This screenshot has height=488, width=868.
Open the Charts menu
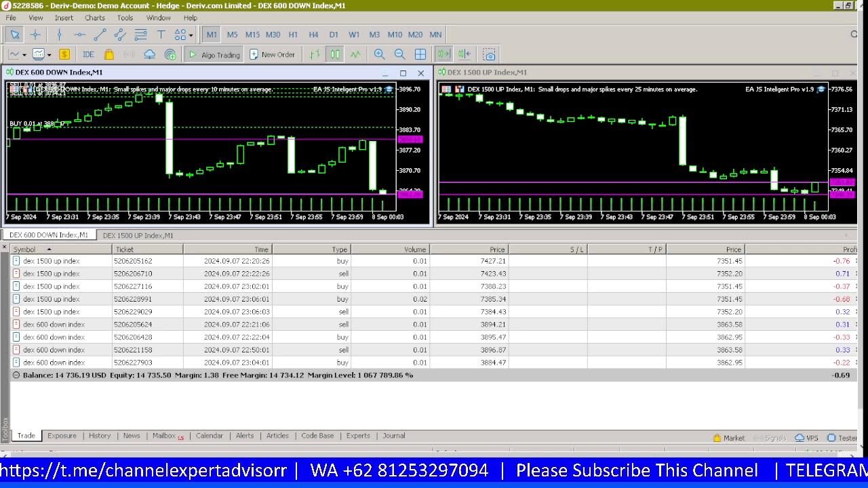coord(95,18)
